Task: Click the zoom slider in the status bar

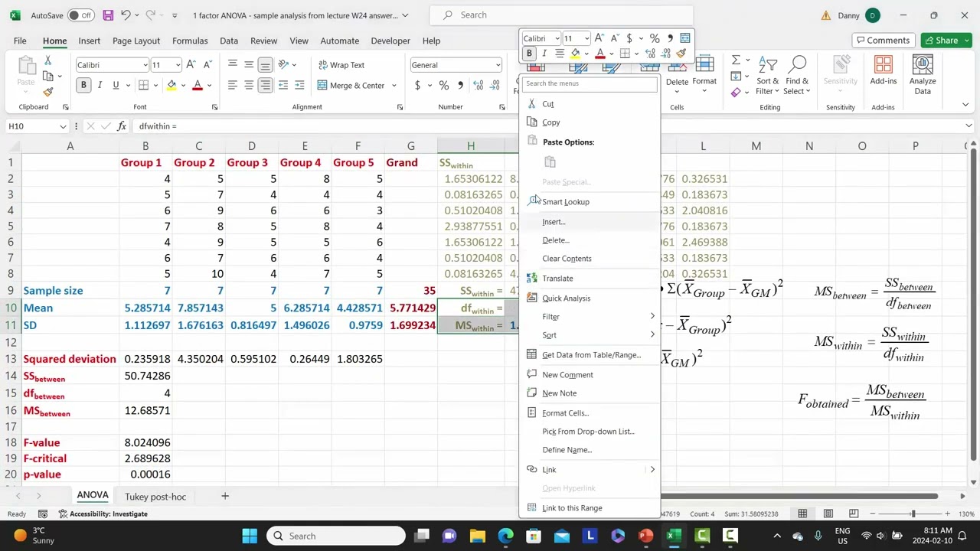Action: coord(913,514)
